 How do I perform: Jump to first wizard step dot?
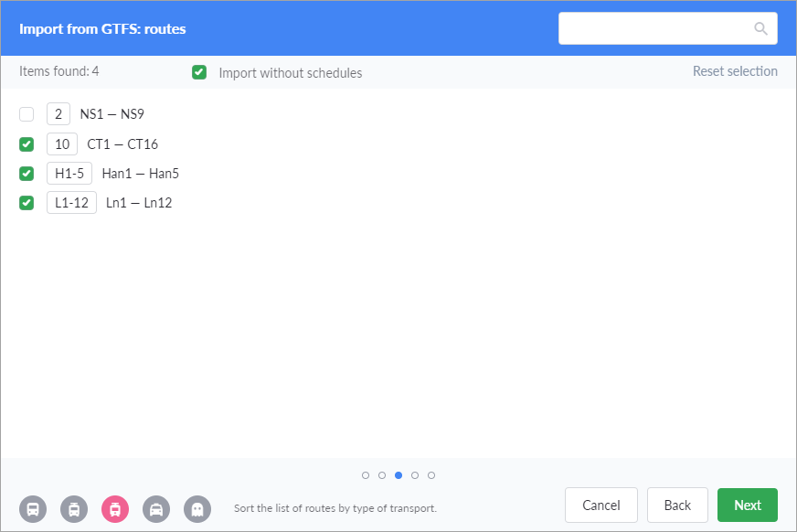coord(366,475)
